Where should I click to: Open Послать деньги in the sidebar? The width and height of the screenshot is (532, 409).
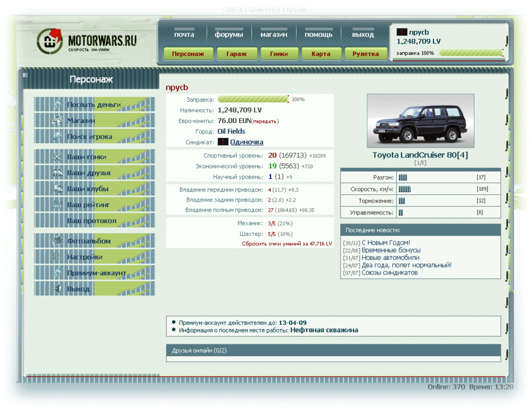[94, 105]
